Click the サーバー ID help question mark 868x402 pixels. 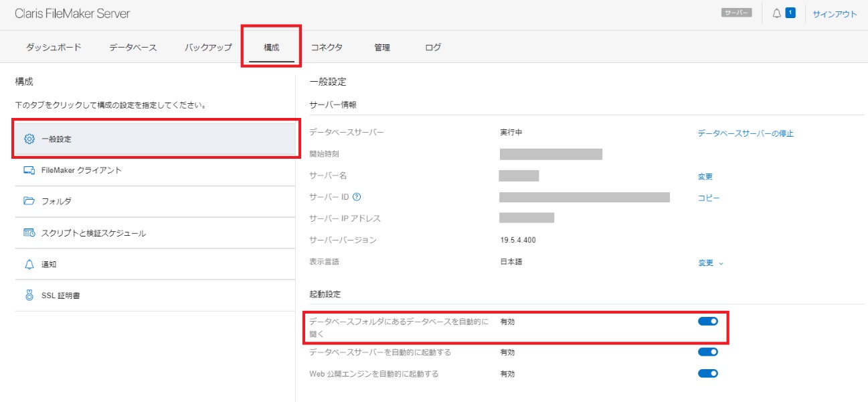[355, 197]
